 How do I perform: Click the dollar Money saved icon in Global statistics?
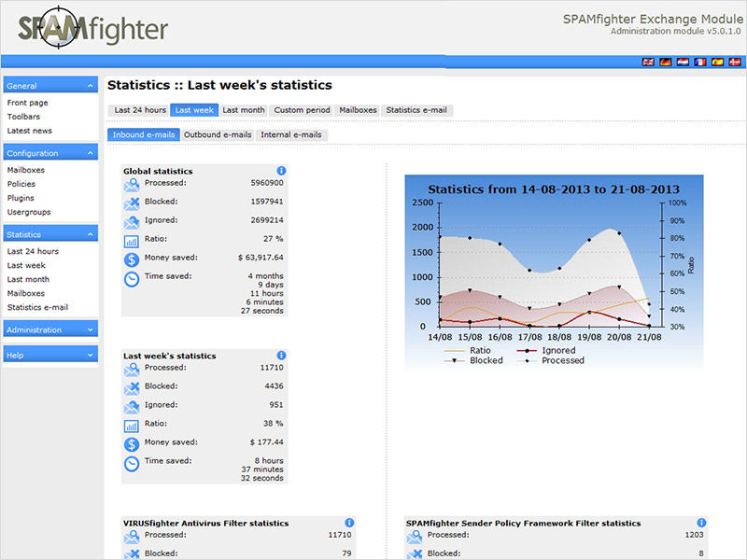click(x=132, y=259)
